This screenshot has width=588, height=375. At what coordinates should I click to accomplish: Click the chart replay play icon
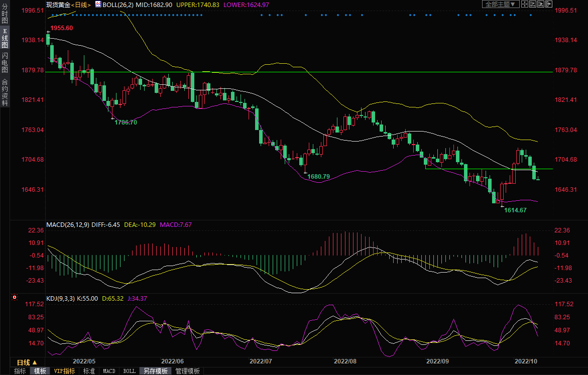tap(541, 4)
